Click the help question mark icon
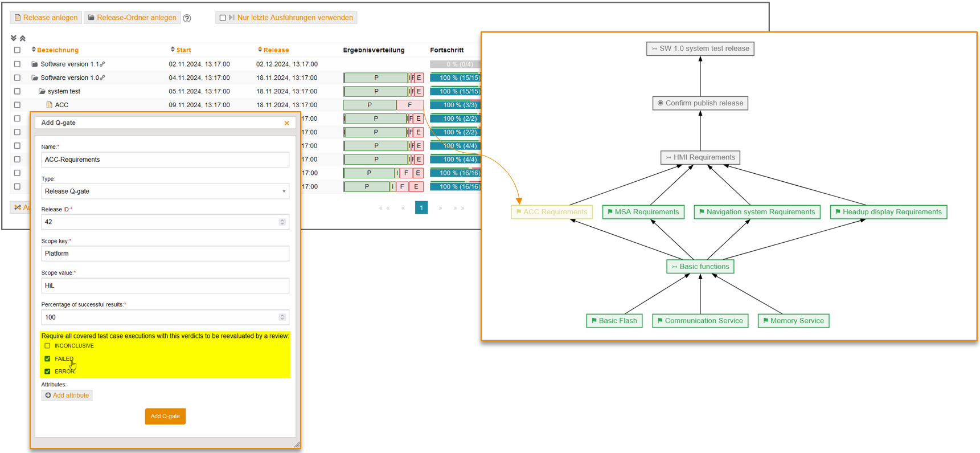Screen dimensions: 980x453 [187, 18]
